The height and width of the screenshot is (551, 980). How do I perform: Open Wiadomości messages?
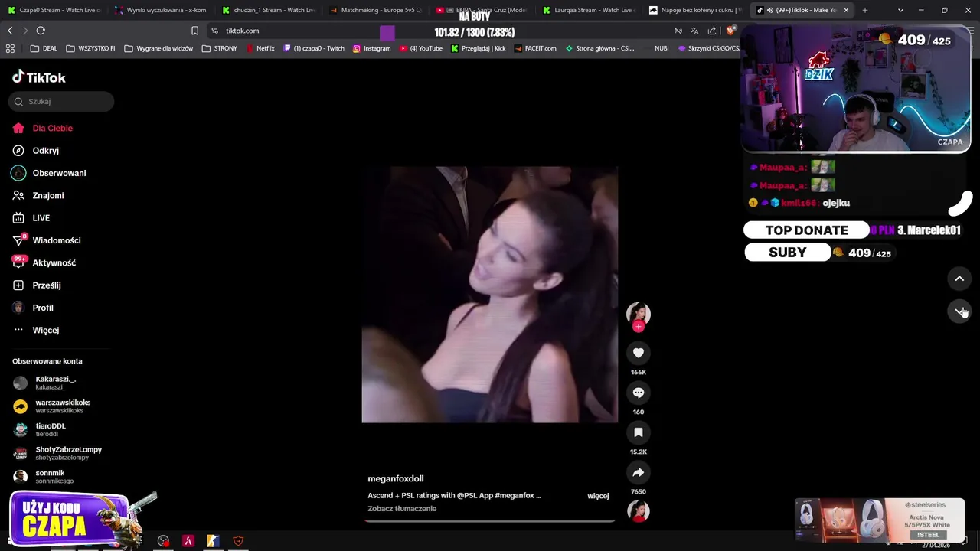(56, 240)
